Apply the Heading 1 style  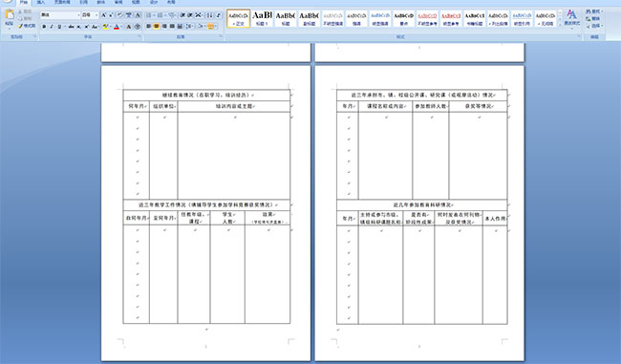pos(262,18)
